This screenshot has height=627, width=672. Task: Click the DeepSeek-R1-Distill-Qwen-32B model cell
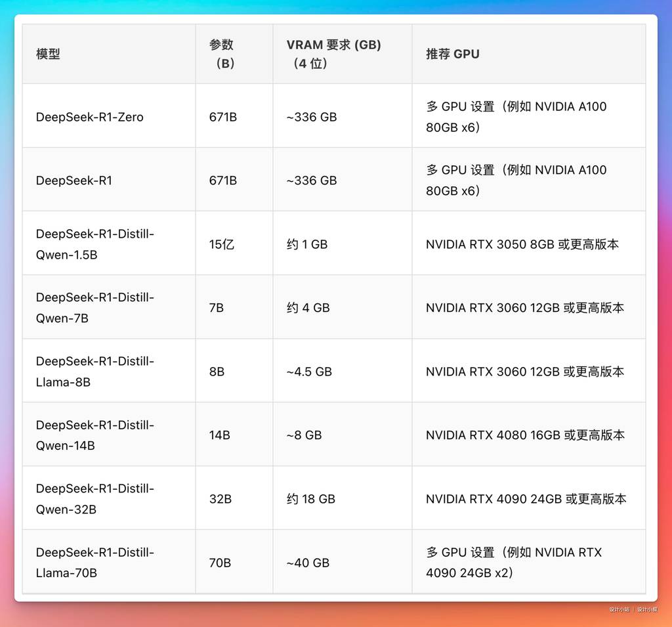[x=95, y=499]
